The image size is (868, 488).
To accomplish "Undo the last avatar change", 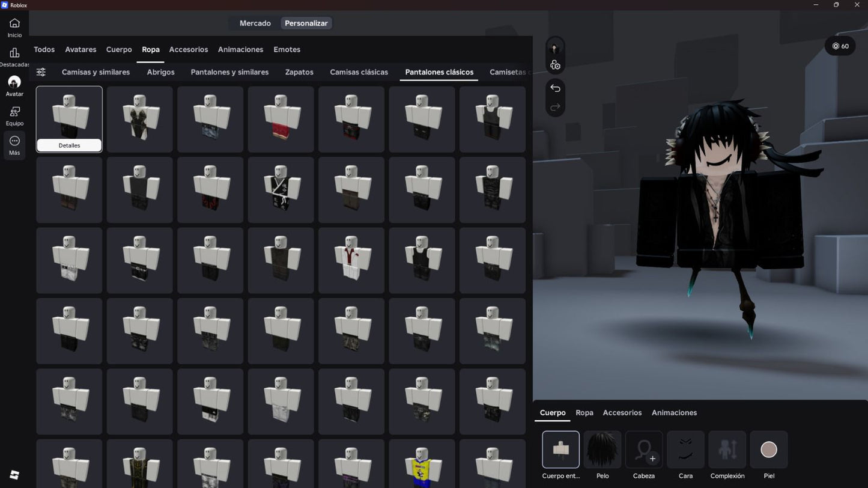I will pos(555,88).
